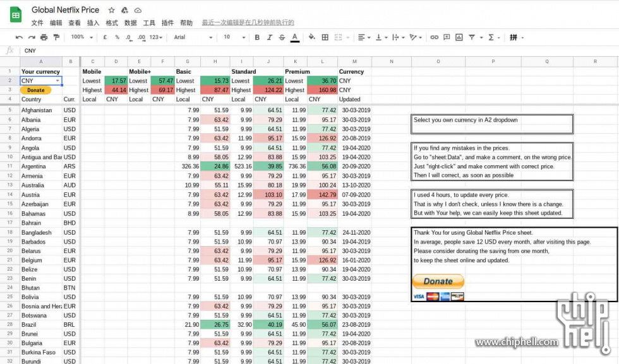Select the Basic Lowest value 15.73
Screen dimensions: 619x364
pyautogui.click(x=215, y=81)
